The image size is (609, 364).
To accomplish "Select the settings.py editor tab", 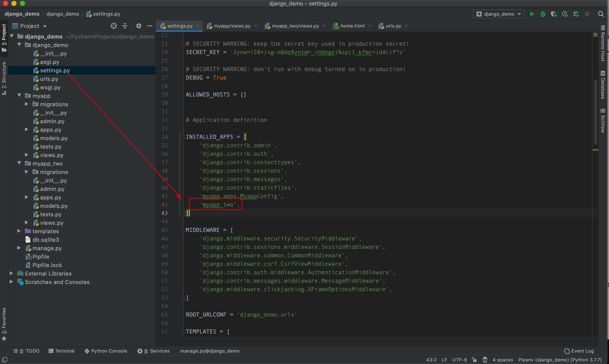I will pyautogui.click(x=179, y=26).
